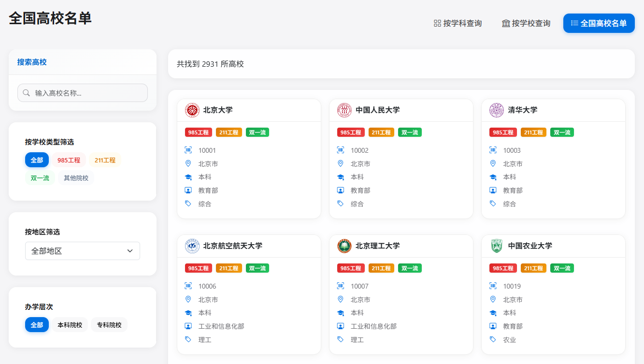Click the Beijing Institute of Technology logo
This screenshot has width=644, height=364.
[344, 246]
